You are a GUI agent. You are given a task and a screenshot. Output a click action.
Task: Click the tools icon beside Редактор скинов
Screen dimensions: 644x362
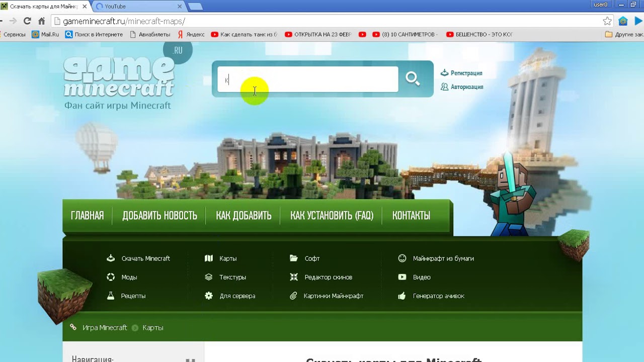pos(294,277)
